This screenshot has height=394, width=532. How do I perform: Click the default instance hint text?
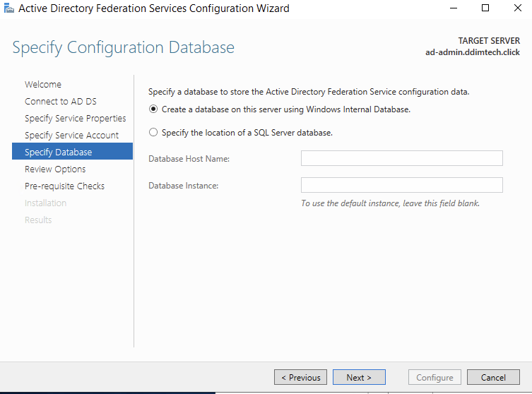point(390,203)
